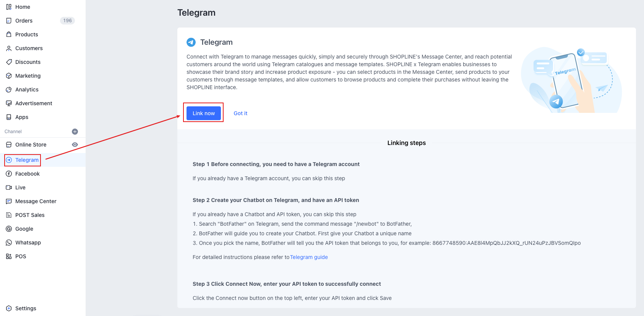Click the Discounts tag icon
The height and width of the screenshot is (316, 644).
pyautogui.click(x=9, y=62)
